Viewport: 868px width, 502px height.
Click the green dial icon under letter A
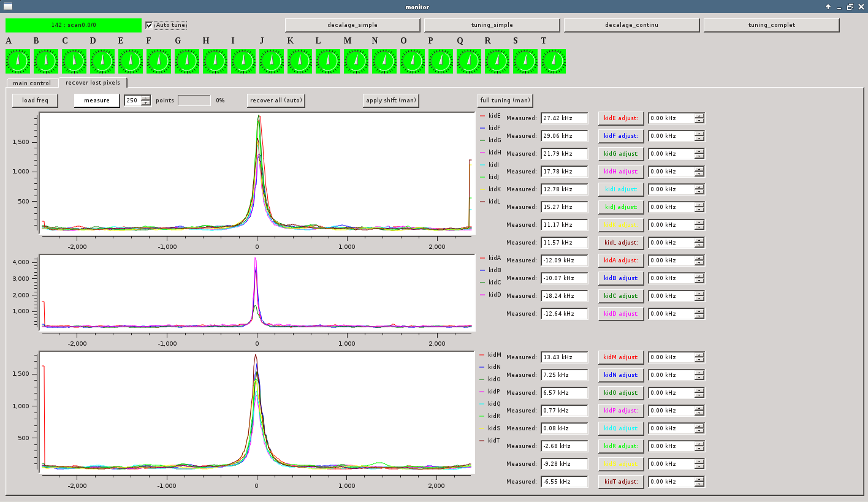click(x=18, y=61)
